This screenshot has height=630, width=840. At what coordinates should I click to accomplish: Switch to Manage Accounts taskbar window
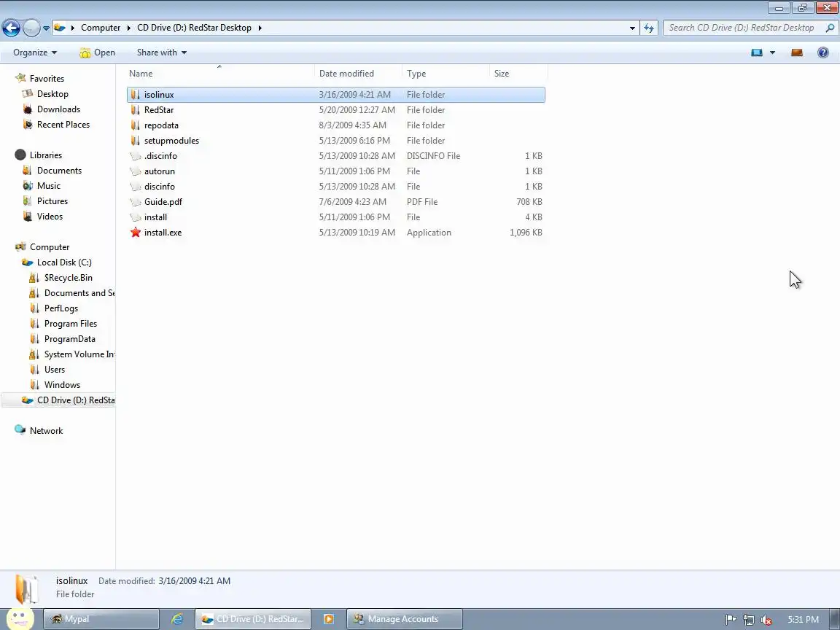[x=404, y=619]
